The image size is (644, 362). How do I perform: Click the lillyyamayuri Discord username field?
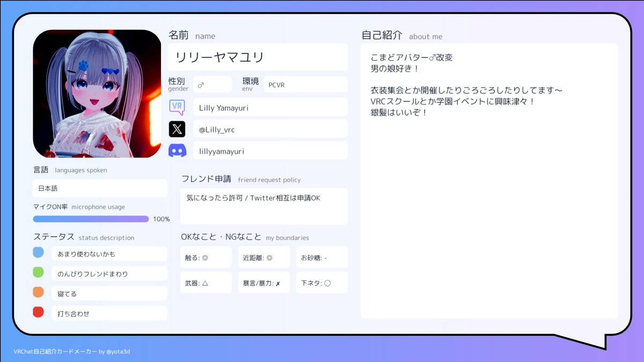tap(270, 151)
